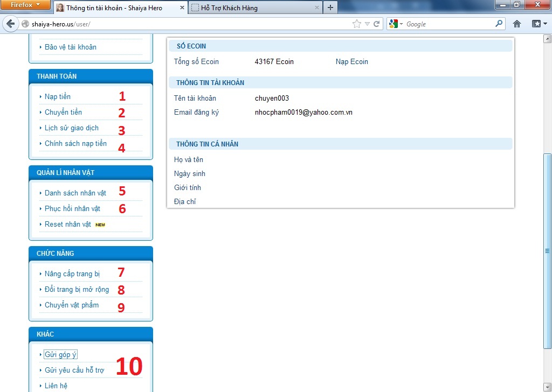Select Reset nhân vật link
552x392 pixels.
tap(68, 224)
